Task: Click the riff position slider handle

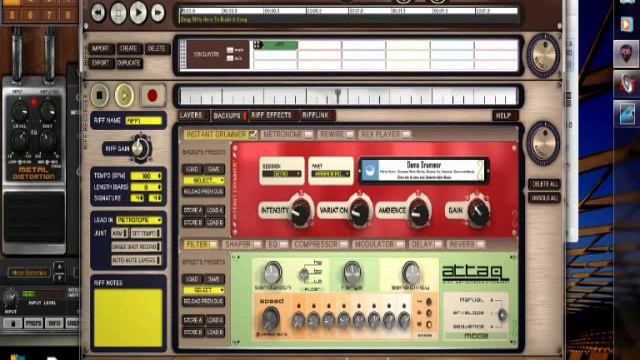Action: click(338, 95)
